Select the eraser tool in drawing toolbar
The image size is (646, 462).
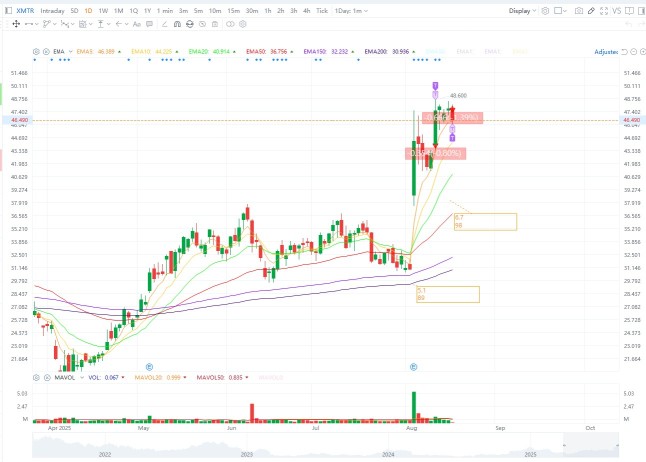click(x=165, y=24)
